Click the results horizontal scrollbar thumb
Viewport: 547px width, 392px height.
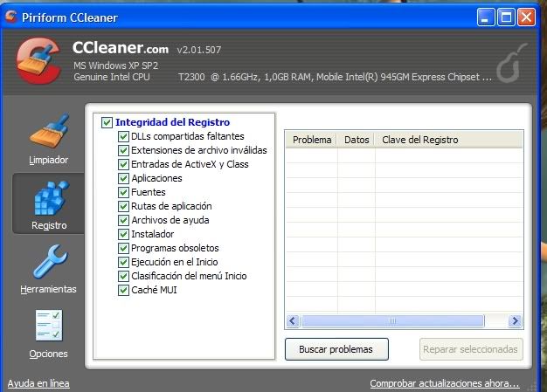pos(392,320)
